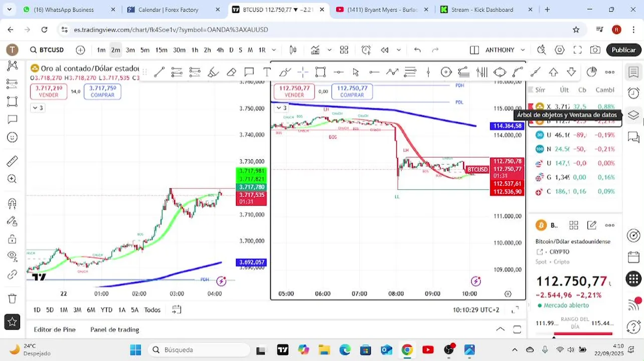Open more options for Bitcoin details panel
The width and height of the screenshot is (644, 361).
[x=610, y=225]
